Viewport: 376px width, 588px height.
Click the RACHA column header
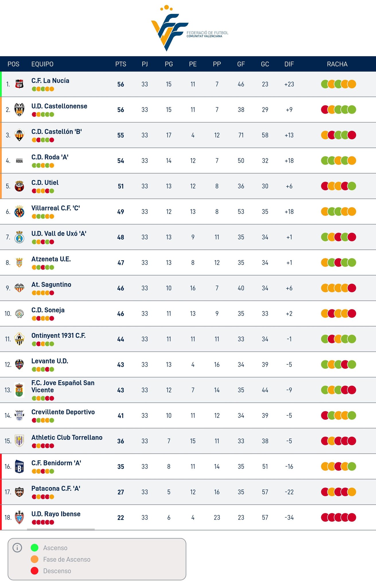(x=337, y=64)
